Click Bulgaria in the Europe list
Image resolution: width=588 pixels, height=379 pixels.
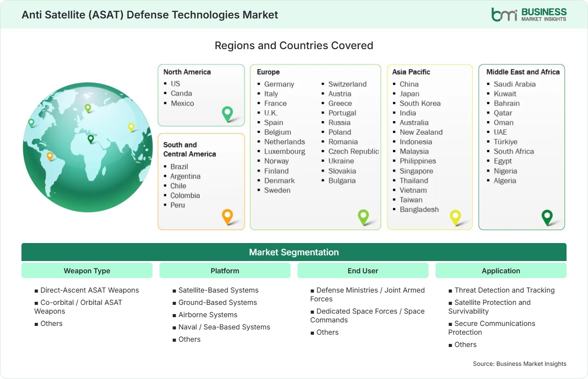pos(342,180)
